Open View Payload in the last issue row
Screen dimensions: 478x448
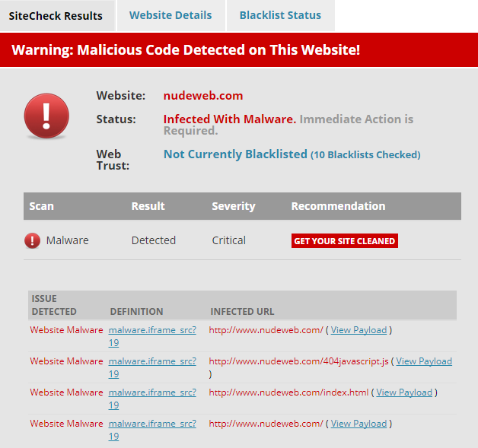(358, 424)
